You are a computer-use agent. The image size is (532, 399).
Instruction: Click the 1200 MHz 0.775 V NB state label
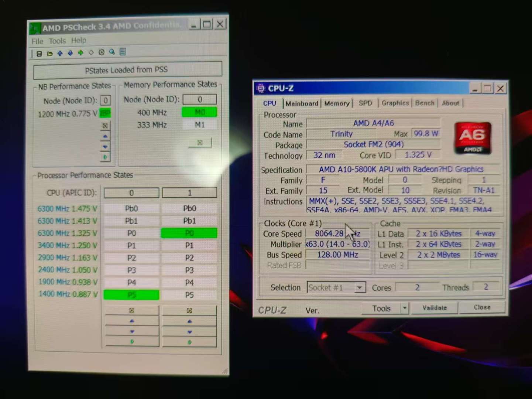(x=68, y=114)
